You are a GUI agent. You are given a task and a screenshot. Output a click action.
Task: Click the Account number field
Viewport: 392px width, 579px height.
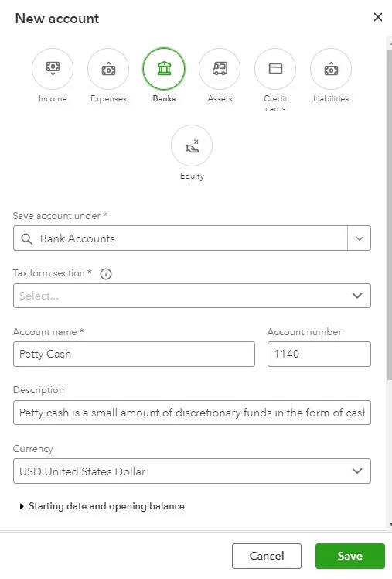click(x=319, y=354)
